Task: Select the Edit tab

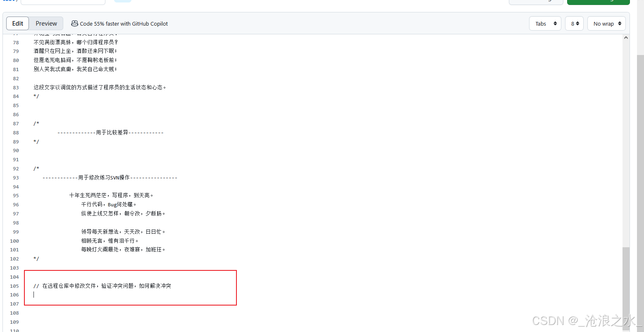Action: (18, 24)
